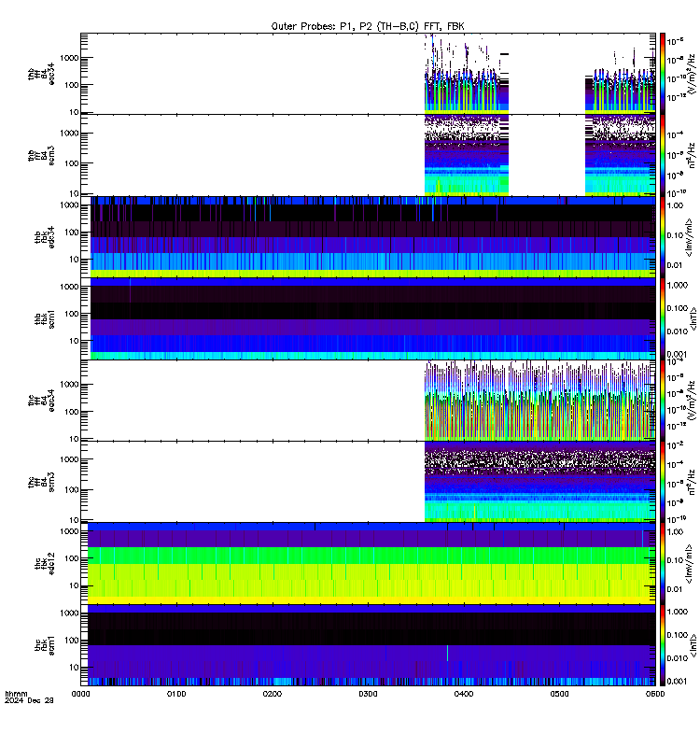Click the 0500 time axis label
Screen dimensions: 700x747
[559, 694]
